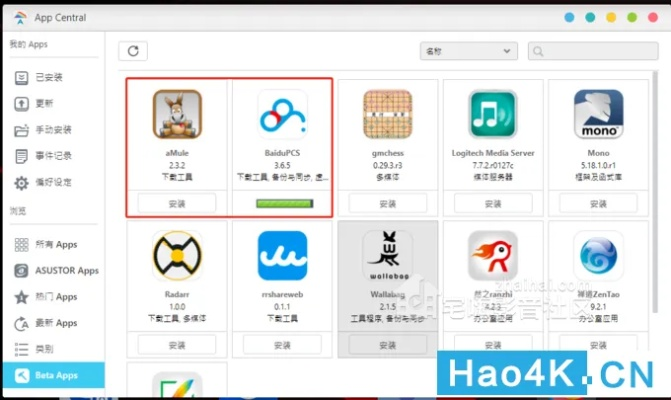Click the App Central logo icon
The image size is (671, 400).
[20, 18]
